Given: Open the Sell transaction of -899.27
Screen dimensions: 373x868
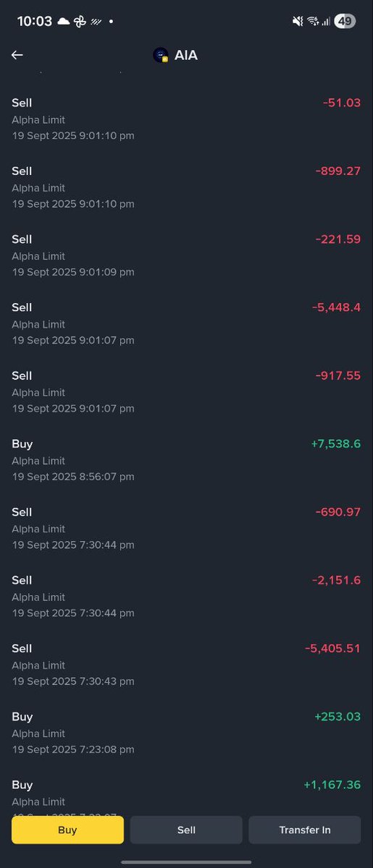Looking at the screenshot, I should [x=186, y=187].
